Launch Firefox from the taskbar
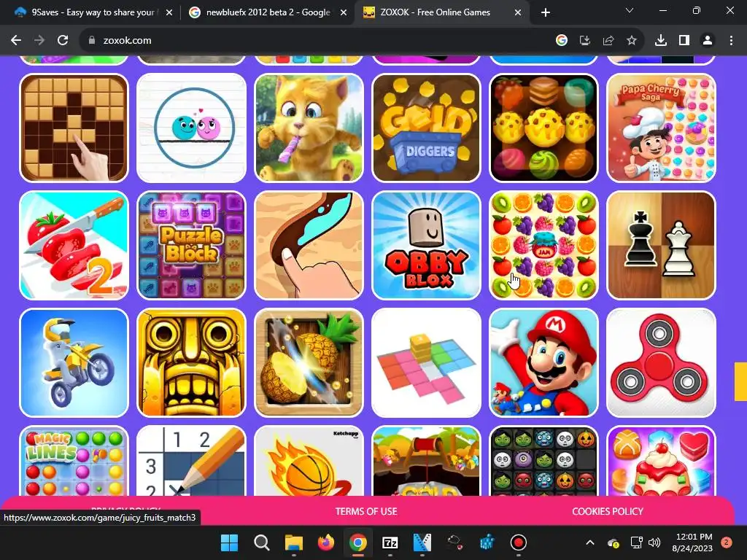The height and width of the screenshot is (560, 747). pyautogui.click(x=326, y=542)
